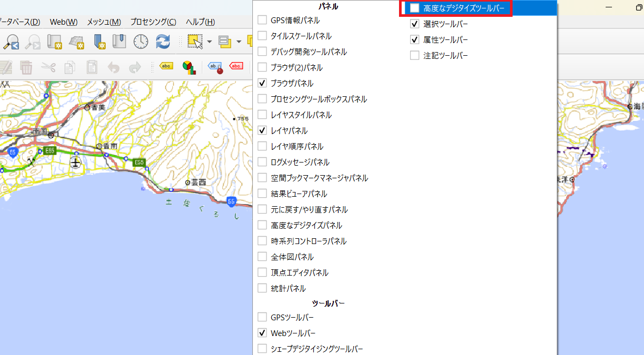644x355 pixels.
Task: Refresh the map canvas
Action: (x=163, y=41)
